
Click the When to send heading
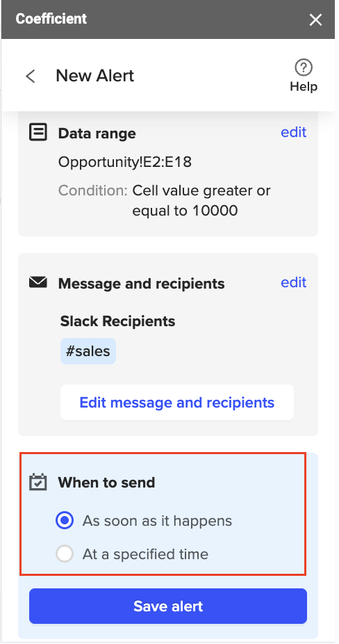106,482
